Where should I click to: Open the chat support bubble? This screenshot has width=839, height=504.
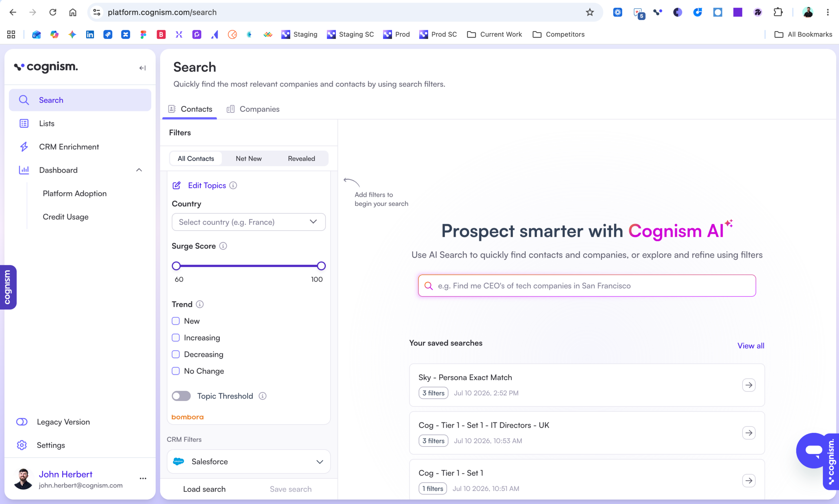point(813,450)
